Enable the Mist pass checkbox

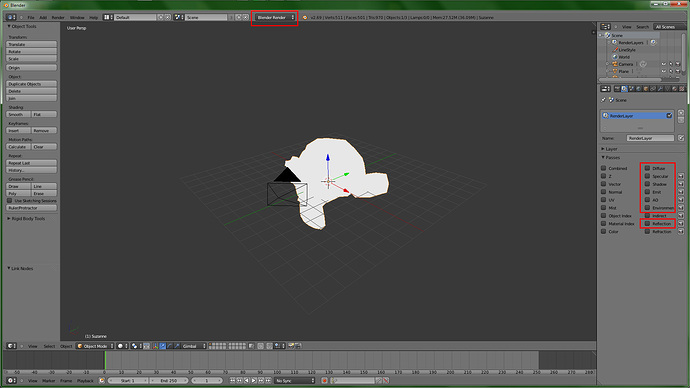[604, 208]
